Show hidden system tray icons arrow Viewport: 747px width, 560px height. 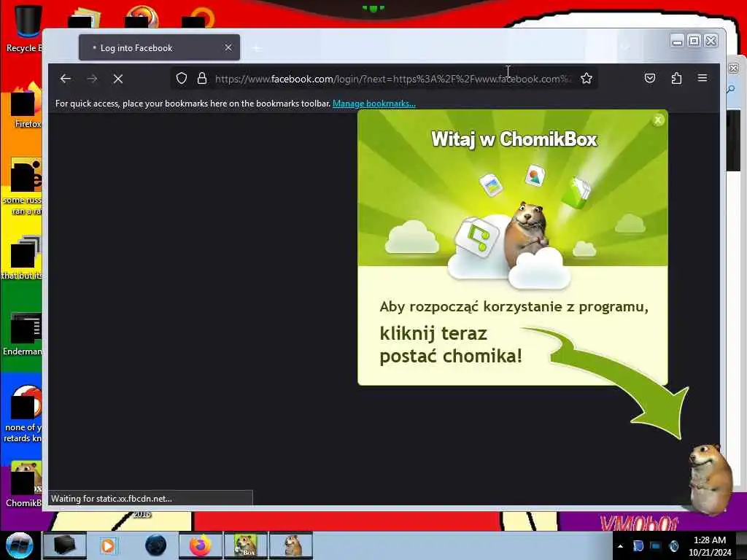(x=620, y=546)
